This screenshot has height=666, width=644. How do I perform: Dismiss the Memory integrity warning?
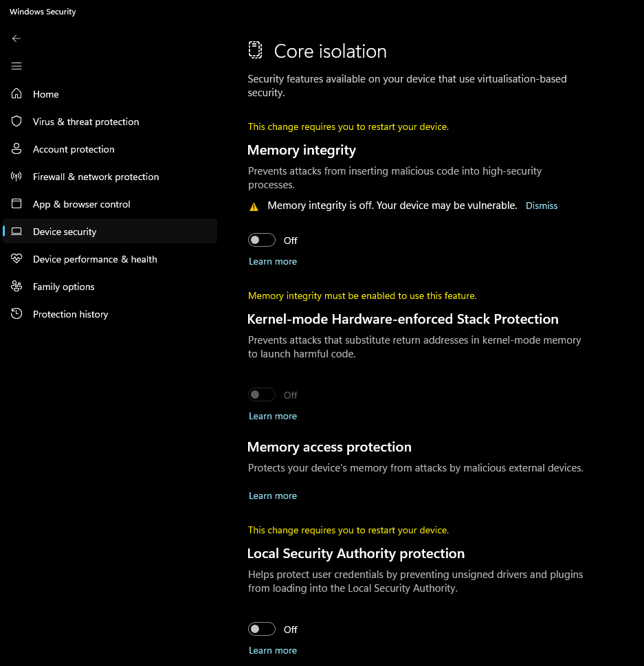click(542, 206)
